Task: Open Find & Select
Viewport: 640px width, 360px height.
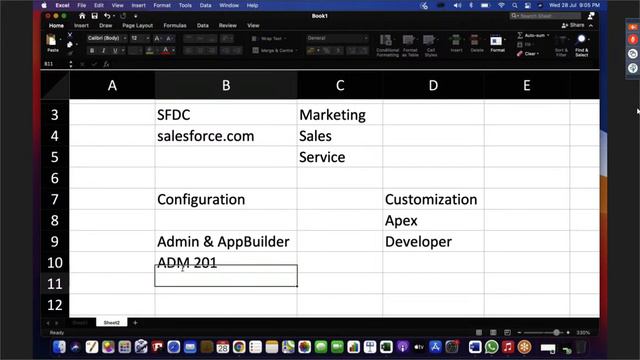Action: (582, 45)
